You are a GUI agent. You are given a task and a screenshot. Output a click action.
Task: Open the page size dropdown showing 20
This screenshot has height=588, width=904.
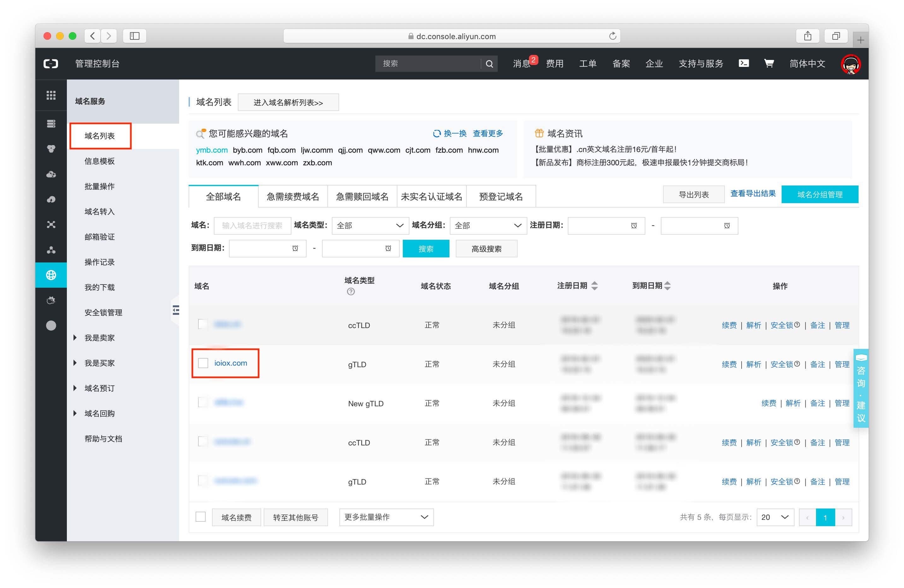point(775,517)
